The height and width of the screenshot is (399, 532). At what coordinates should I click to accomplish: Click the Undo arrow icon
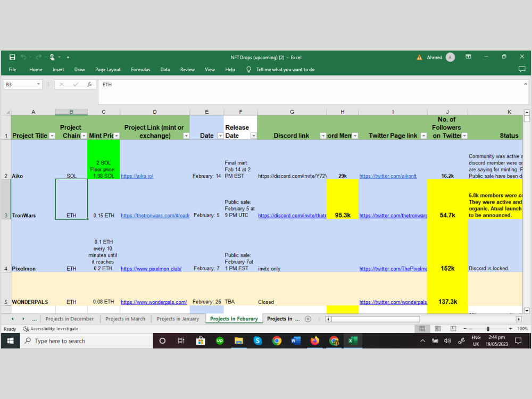tap(24, 57)
